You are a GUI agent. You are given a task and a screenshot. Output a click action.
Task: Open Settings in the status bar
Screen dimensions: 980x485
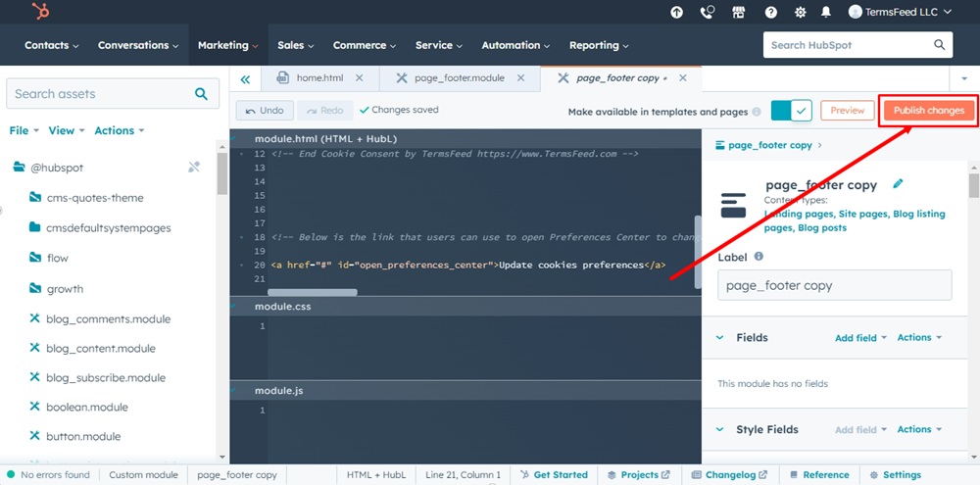tap(896, 475)
